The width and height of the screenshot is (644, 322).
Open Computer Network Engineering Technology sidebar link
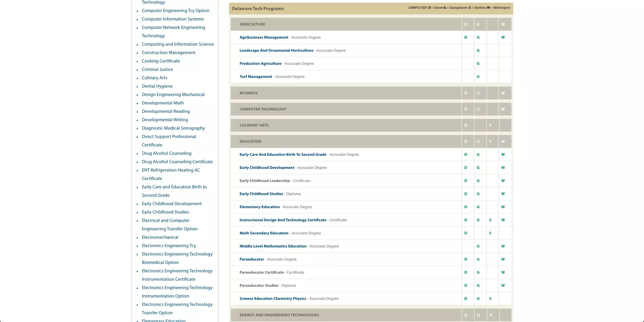[x=173, y=32]
